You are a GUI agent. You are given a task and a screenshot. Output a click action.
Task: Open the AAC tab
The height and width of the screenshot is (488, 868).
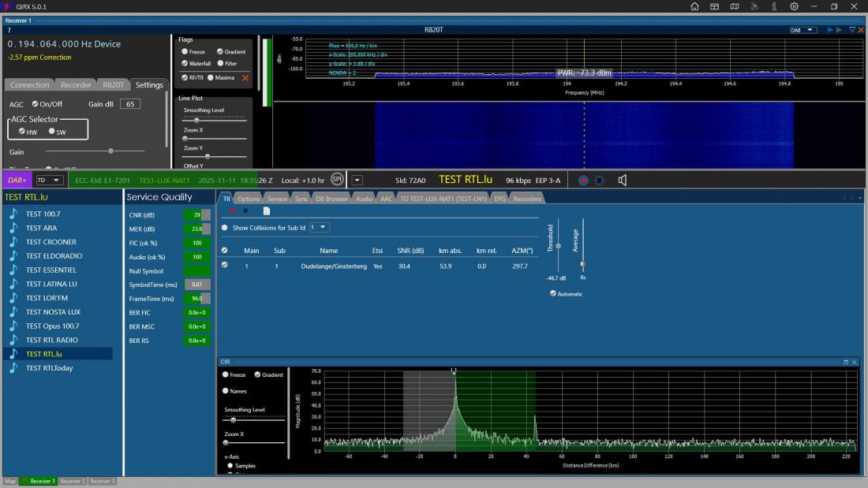[386, 199]
